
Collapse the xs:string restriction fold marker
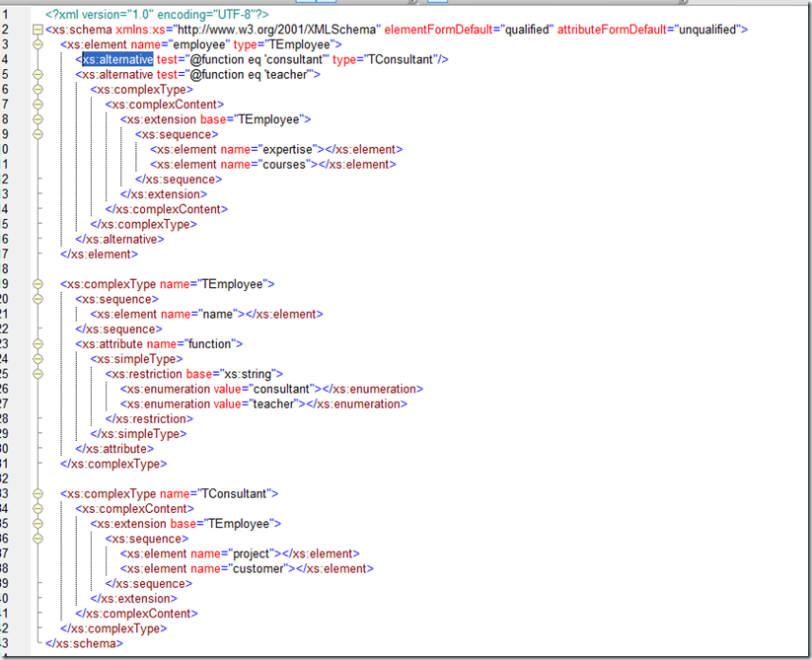pos(38,374)
